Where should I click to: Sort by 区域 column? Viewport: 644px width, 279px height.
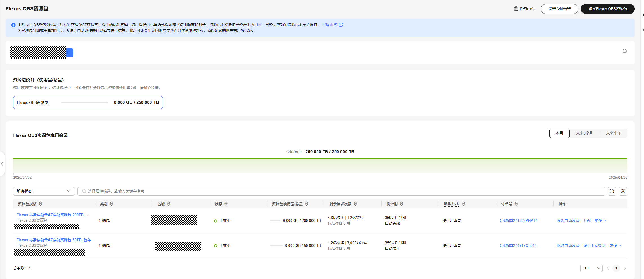tap(168, 204)
